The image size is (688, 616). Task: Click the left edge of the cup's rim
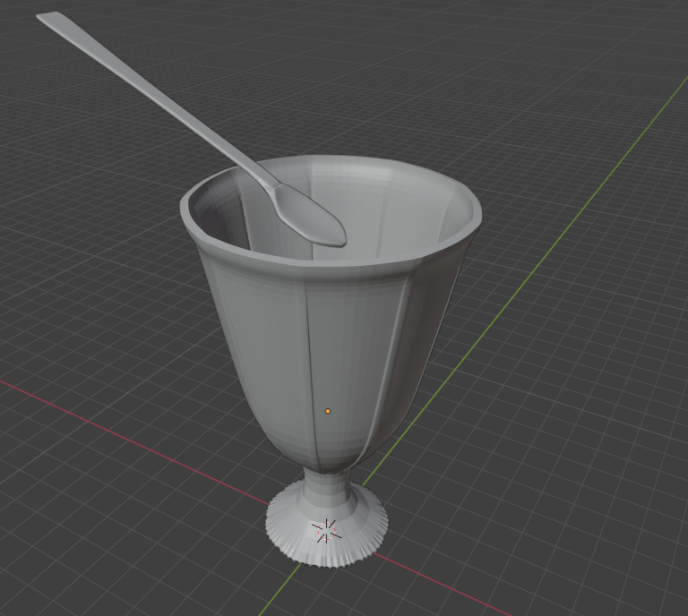(x=185, y=211)
